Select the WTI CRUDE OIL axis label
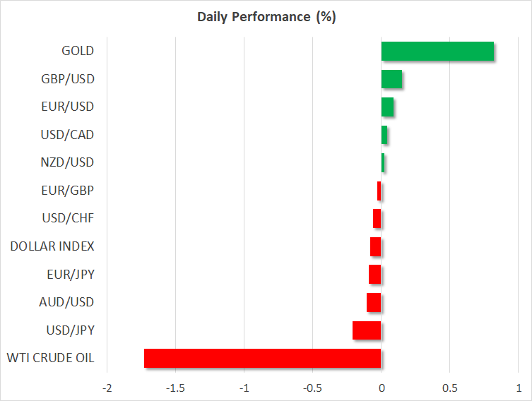 [49, 358]
